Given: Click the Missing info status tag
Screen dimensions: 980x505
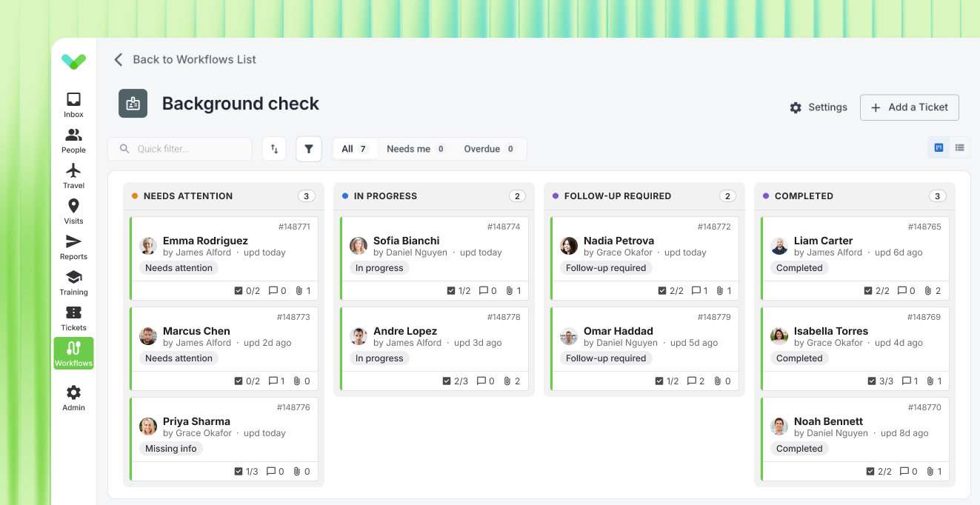Looking at the screenshot, I should 171,449.
